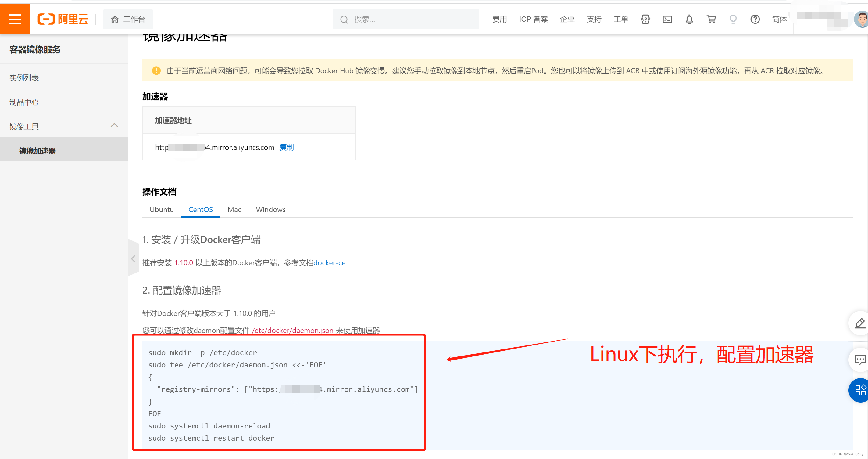868x459 pixels.
Task: Open the shopping cart
Action: pos(711,19)
